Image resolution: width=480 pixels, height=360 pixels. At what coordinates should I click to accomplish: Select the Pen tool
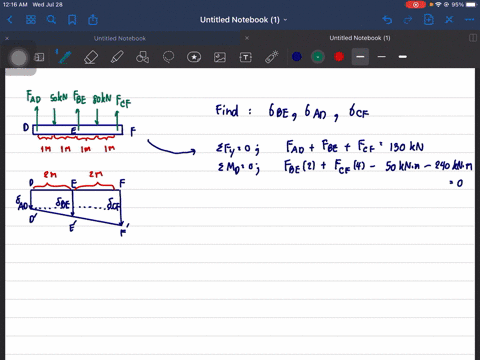tap(65, 57)
